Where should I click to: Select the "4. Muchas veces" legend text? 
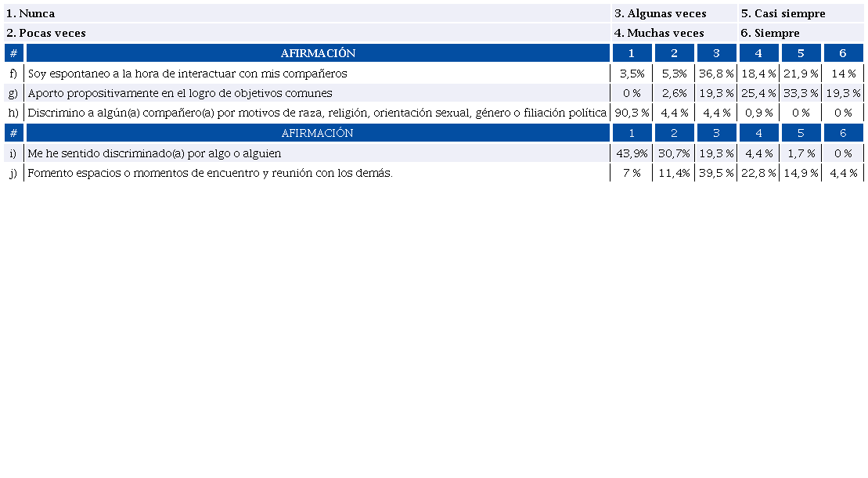(659, 33)
